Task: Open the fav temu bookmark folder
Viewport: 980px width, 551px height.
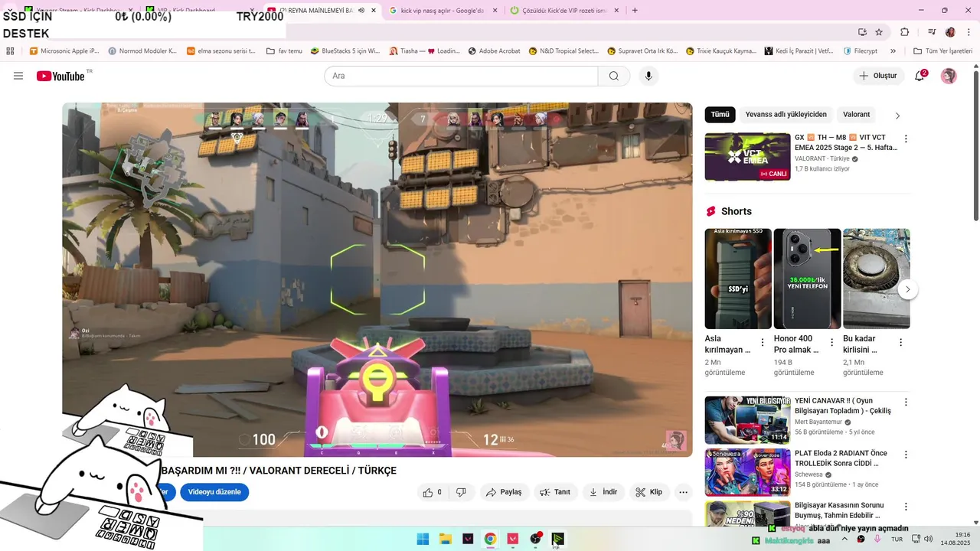Action: click(x=284, y=51)
